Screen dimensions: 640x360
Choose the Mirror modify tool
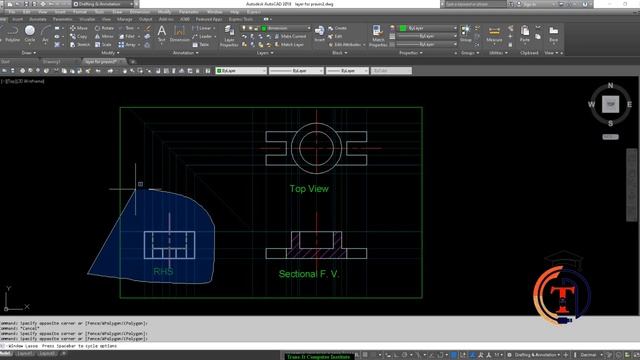coord(104,36)
